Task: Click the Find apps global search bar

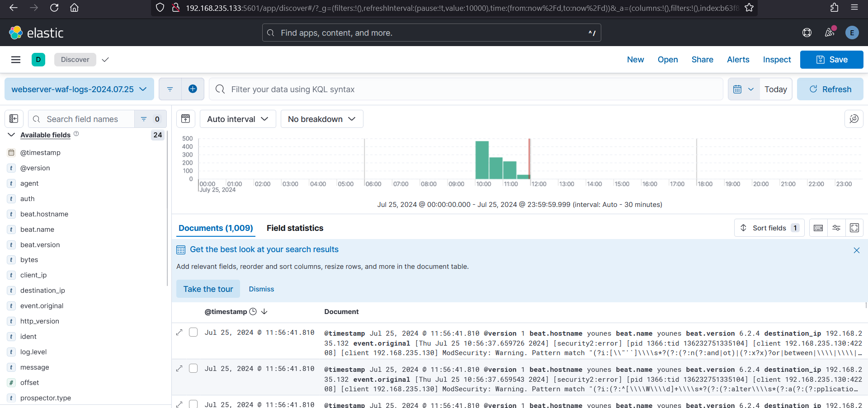Action: pos(432,33)
